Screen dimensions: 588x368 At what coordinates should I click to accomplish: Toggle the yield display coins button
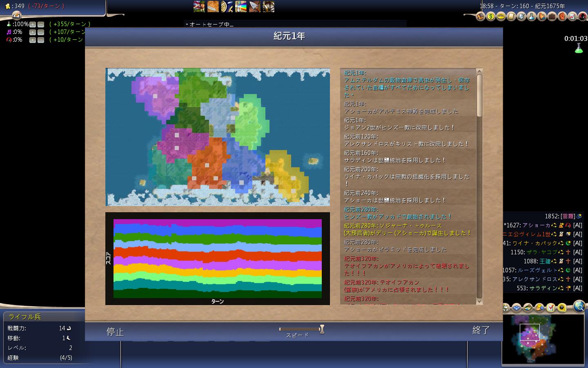pyautogui.click(x=539, y=308)
